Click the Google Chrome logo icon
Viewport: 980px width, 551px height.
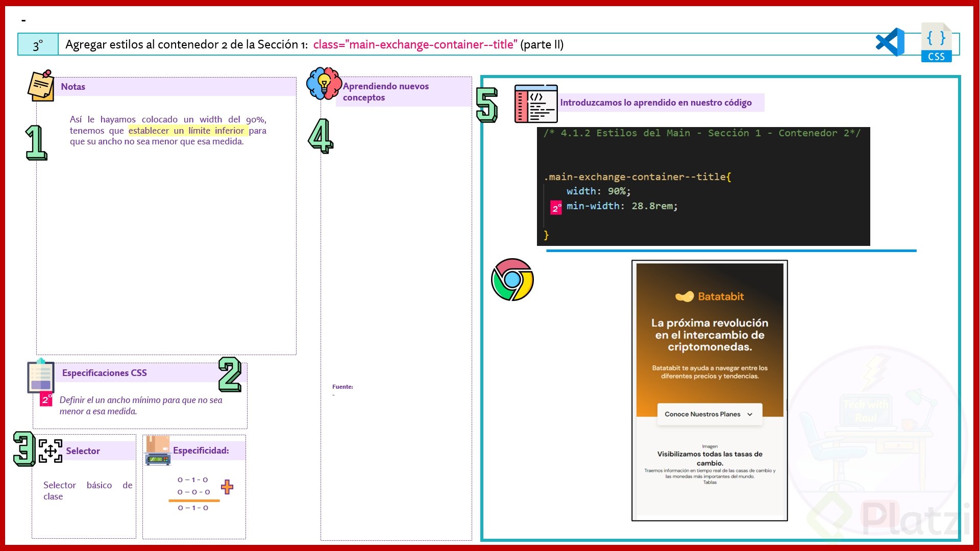pos(512,280)
